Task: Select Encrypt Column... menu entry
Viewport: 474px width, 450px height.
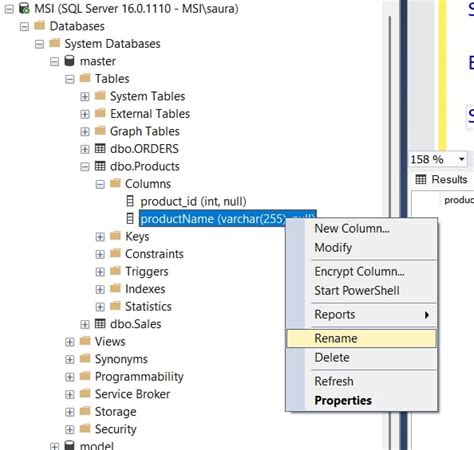Action: tap(362, 271)
